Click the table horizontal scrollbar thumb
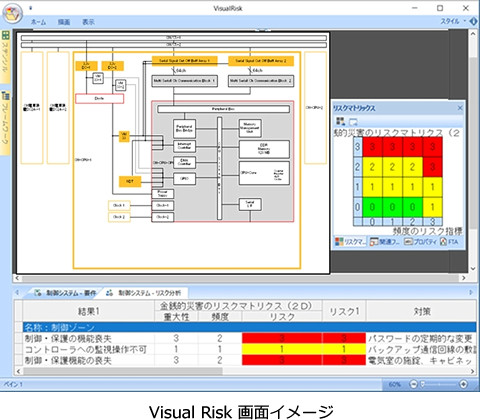This screenshot has width=480, height=420. coord(123,371)
